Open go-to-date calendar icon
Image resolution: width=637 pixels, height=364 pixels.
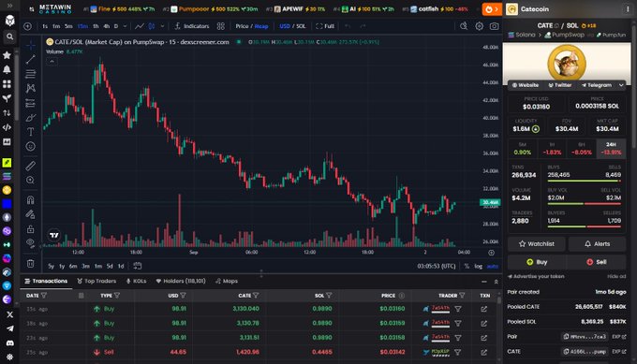tap(138, 266)
